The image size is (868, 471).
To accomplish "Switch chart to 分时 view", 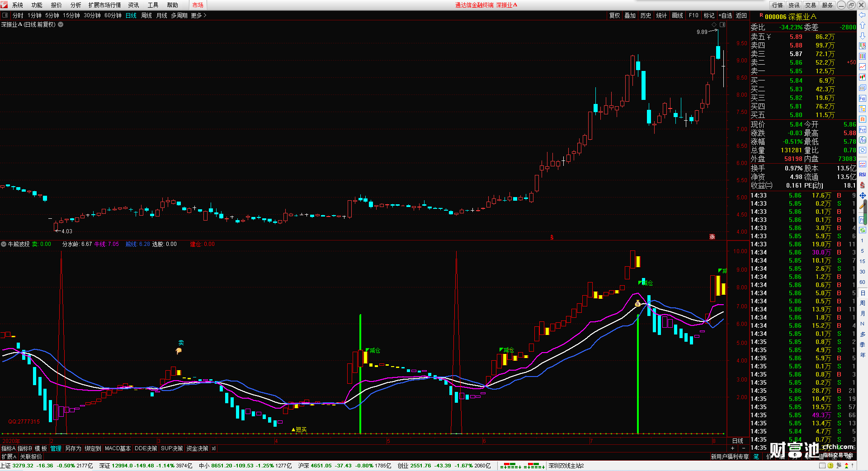I will coord(18,15).
